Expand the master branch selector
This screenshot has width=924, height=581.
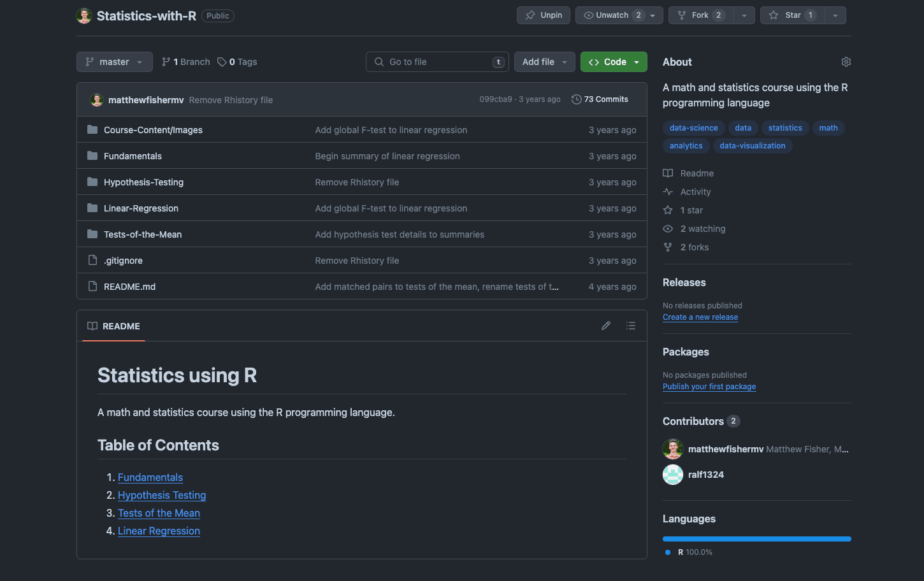coord(115,62)
